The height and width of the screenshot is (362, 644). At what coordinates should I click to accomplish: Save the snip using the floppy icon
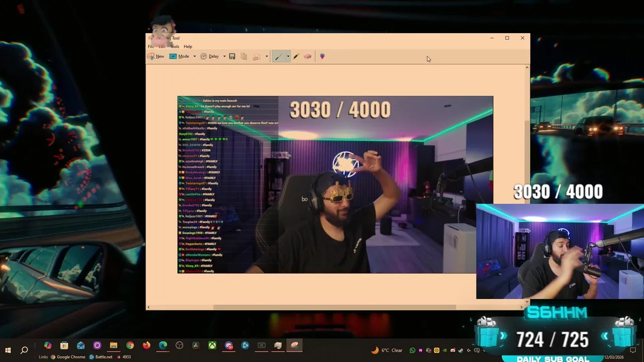click(x=232, y=56)
